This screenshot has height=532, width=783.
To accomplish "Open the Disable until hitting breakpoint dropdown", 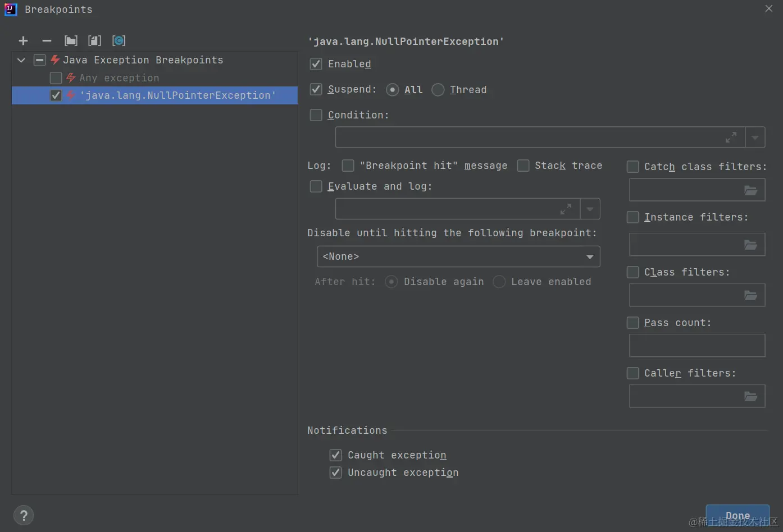I will pyautogui.click(x=458, y=256).
